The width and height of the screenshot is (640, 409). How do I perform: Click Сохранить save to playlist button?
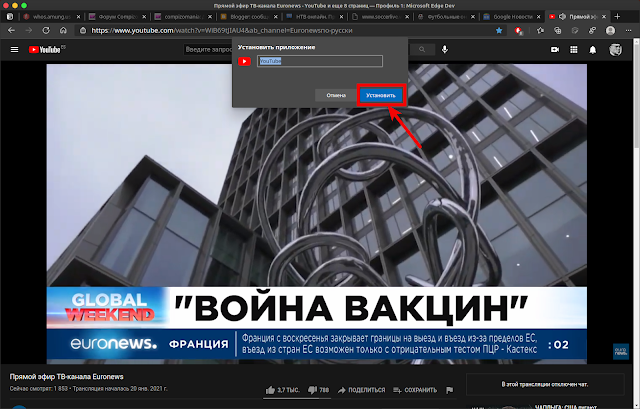(x=415, y=390)
